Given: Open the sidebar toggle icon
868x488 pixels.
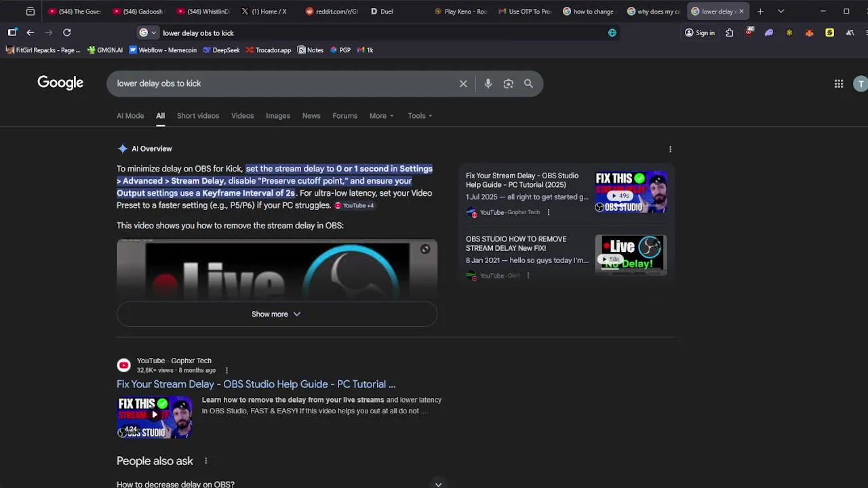Looking at the screenshot, I should pos(12,33).
